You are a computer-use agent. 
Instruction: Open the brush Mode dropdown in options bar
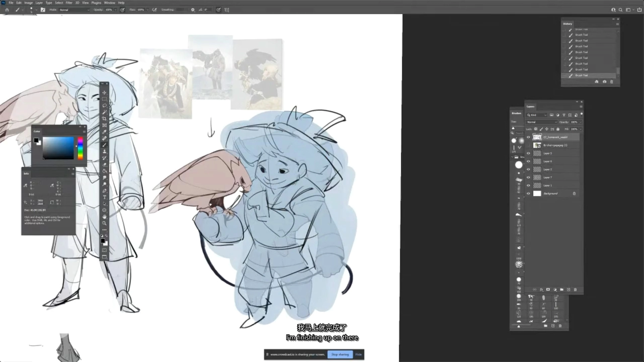(74, 10)
